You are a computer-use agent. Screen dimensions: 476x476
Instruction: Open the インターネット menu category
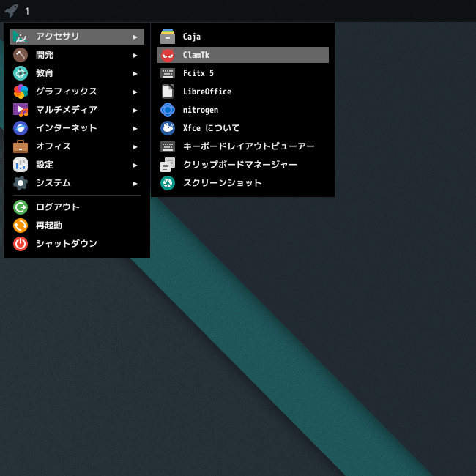pyautogui.click(x=77, y=128)
